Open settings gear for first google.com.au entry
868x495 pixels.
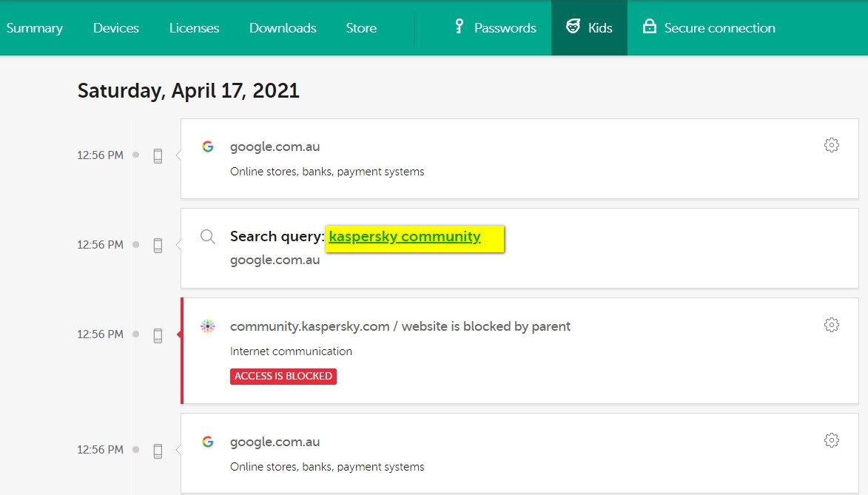(x=831, y=145)
